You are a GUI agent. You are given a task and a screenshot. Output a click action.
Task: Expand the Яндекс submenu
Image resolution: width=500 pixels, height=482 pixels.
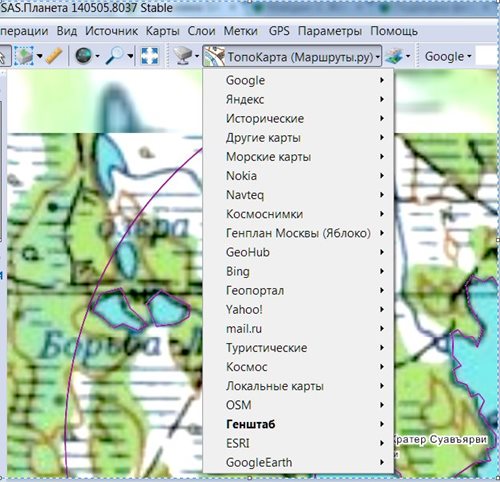point(298,99)
